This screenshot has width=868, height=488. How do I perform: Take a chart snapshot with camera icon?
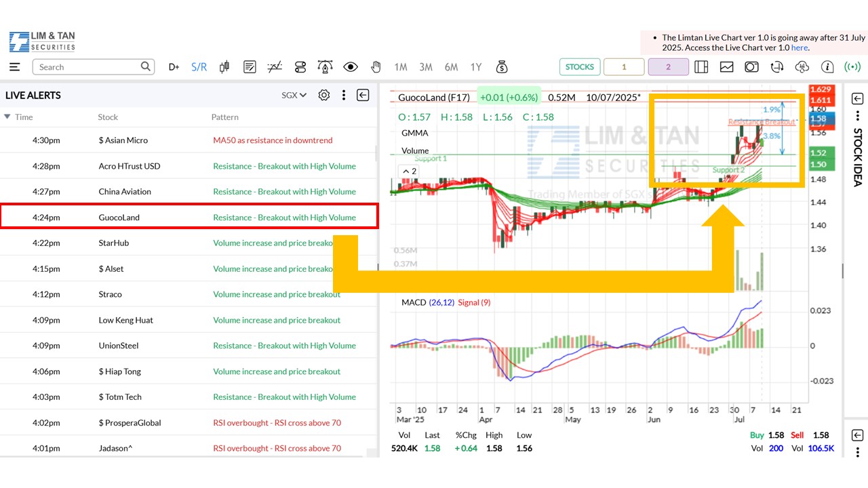click(751, 67)
